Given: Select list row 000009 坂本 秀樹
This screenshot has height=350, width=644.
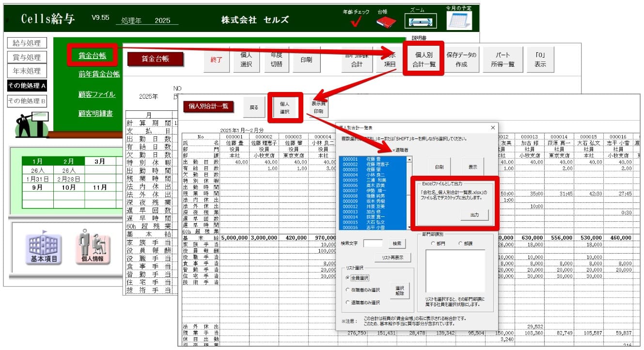Looking at the screenshot, I should point(373,200).
